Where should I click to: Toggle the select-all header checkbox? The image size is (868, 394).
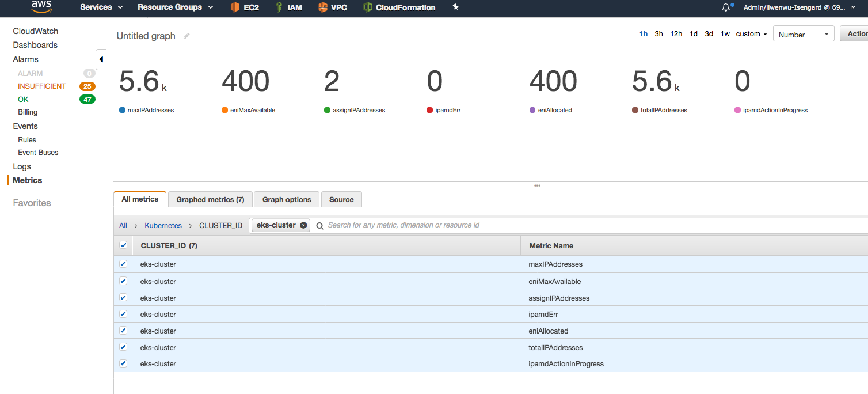[123, 245]
